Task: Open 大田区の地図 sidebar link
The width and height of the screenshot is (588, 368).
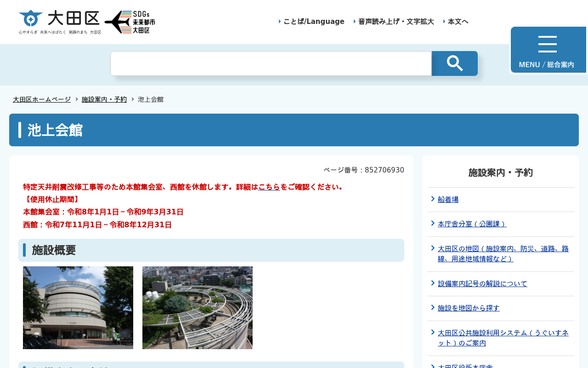Action: pyautogui.click(x=503, y=254)
